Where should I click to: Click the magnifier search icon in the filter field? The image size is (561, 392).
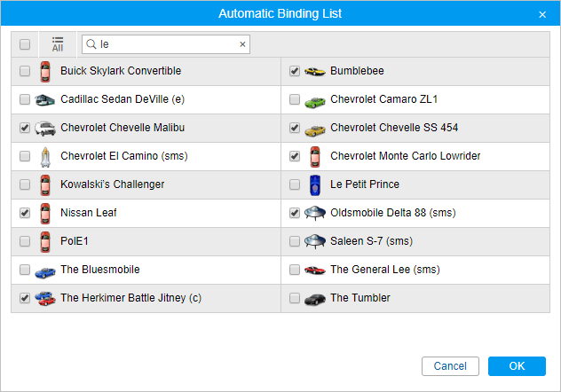[91, 43]
